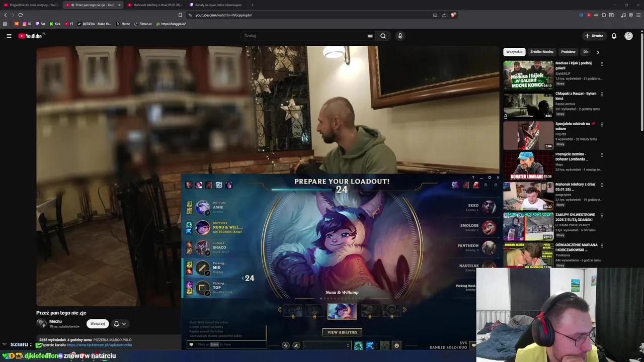Image resolution: width=644 pixels, height=362 pixels.
Task: Show more filter chips with right arrow
Action: click(598, 52)
